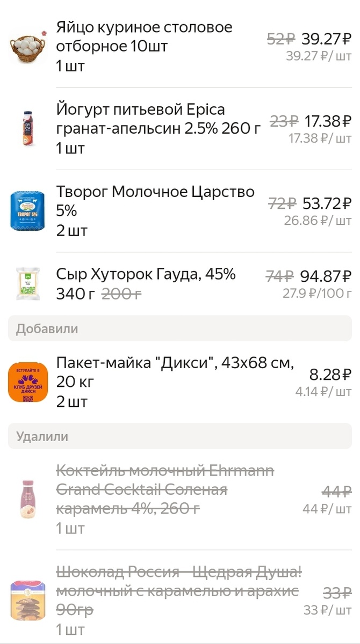Select the 2 шт quantity under Творог
This screenshot has width=360, height=644.
point(69,231)
